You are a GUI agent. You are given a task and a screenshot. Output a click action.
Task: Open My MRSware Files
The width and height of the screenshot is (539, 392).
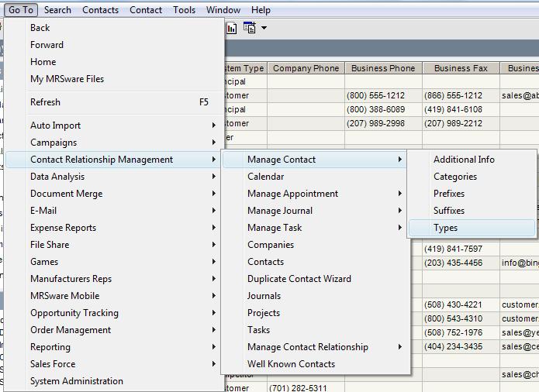click(x=115, y=79)
